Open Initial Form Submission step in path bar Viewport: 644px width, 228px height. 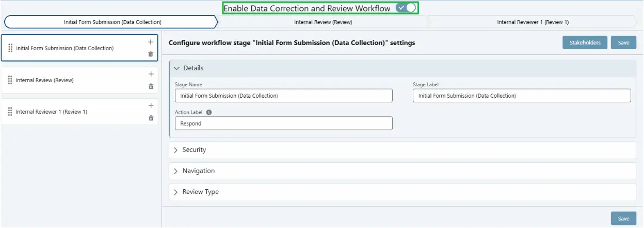point(111,22)
